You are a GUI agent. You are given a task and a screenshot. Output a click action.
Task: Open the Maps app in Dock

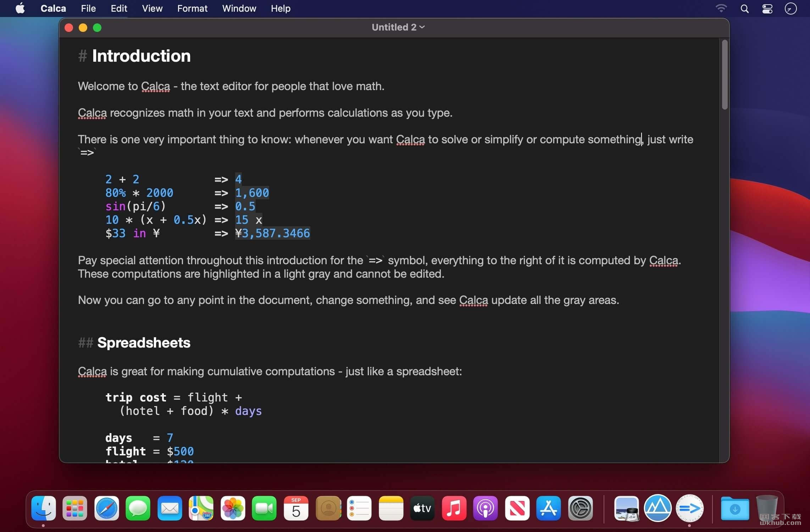pos(201,508)
